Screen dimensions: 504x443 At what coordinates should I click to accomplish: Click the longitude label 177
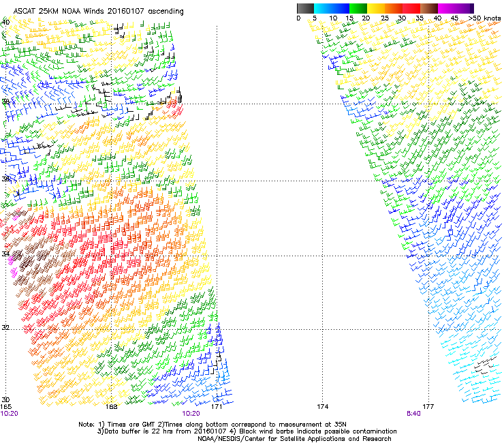coord(428,407)
